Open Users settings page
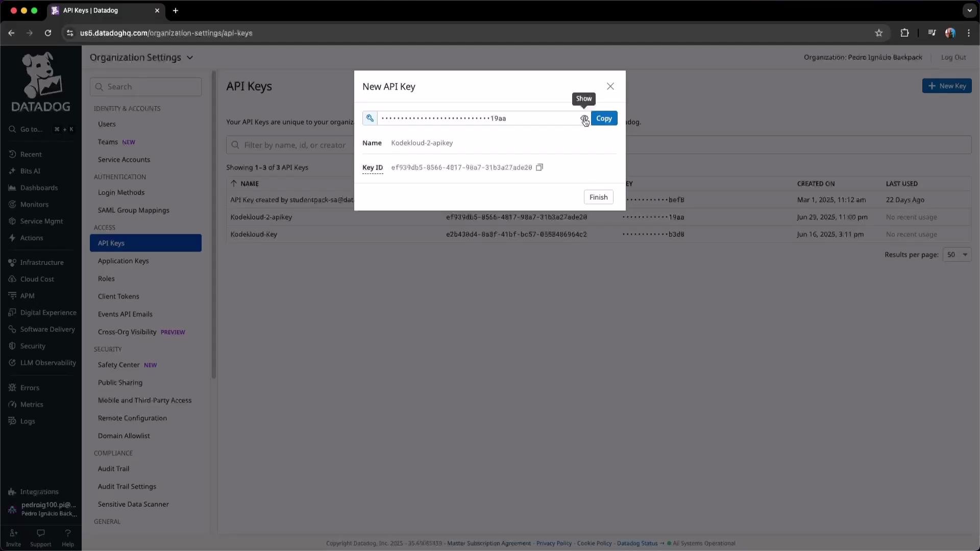This screenshot has width=980, height=551. coord(107,124)
